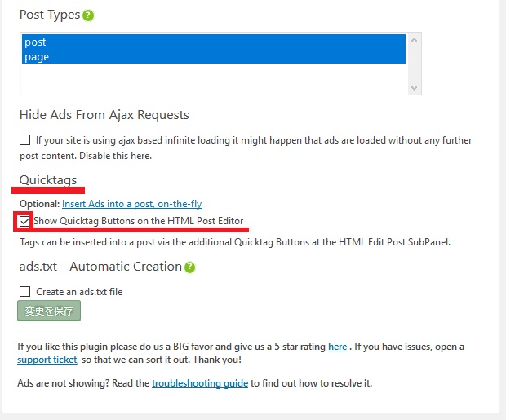
Task: Click the 'Create an ads.txt file' label text
Action: [x=79, y=292]
